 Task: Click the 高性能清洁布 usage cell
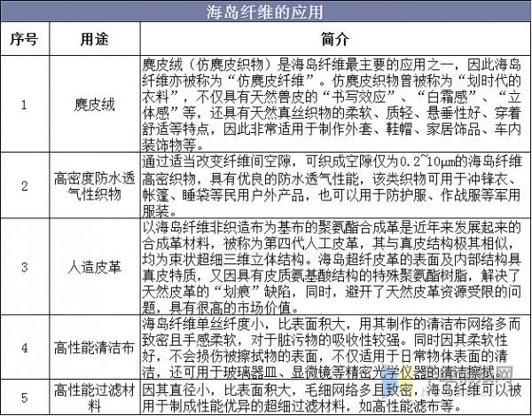[95, 348]
